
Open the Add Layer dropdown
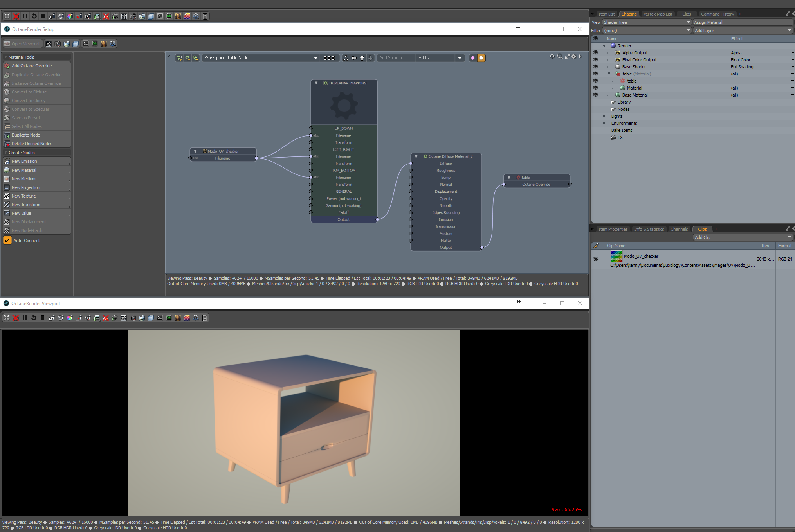(x=743, y=31)
